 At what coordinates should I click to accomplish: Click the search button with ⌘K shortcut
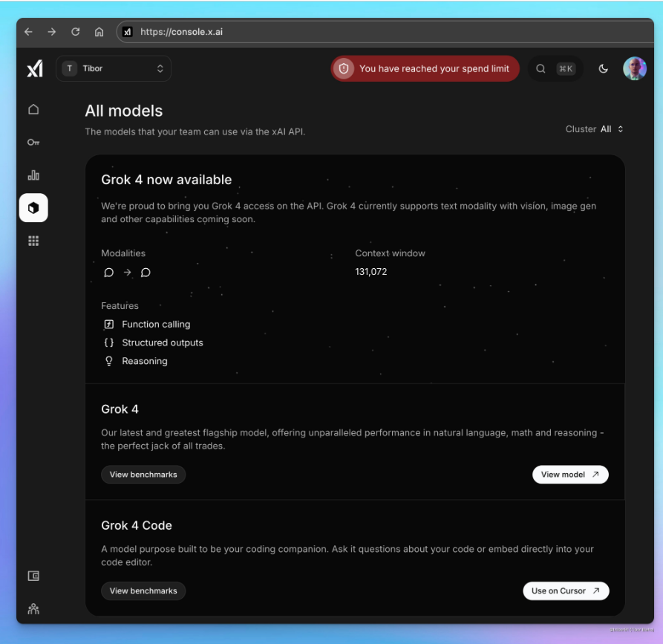tap(555, 69)
